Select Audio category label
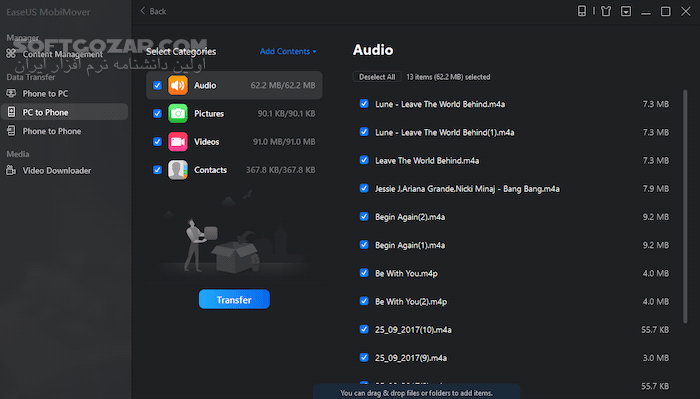The height and width of the screenshot is (399, 700). (205, 85)
